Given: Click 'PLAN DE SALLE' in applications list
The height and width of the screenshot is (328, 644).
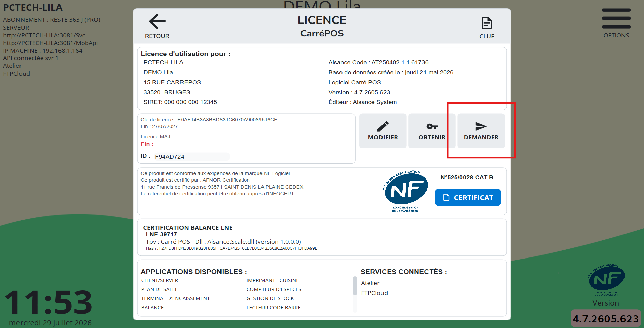Looking at the screenshot, I should (159, 289).
